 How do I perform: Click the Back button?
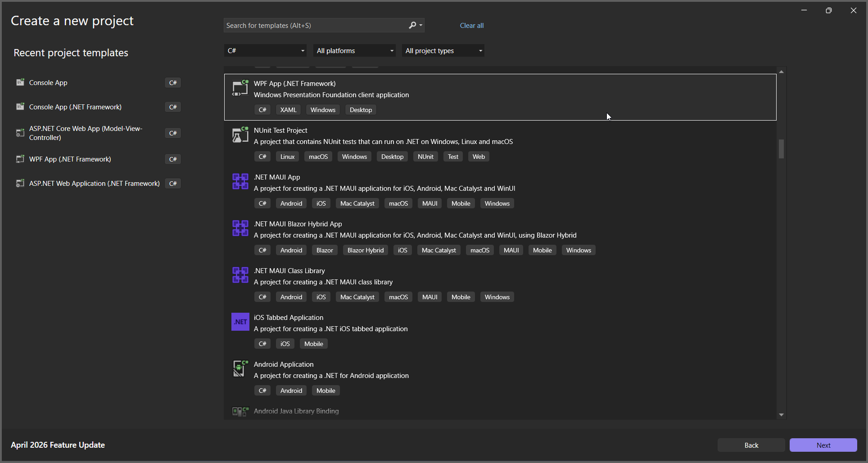coord(751,445)
